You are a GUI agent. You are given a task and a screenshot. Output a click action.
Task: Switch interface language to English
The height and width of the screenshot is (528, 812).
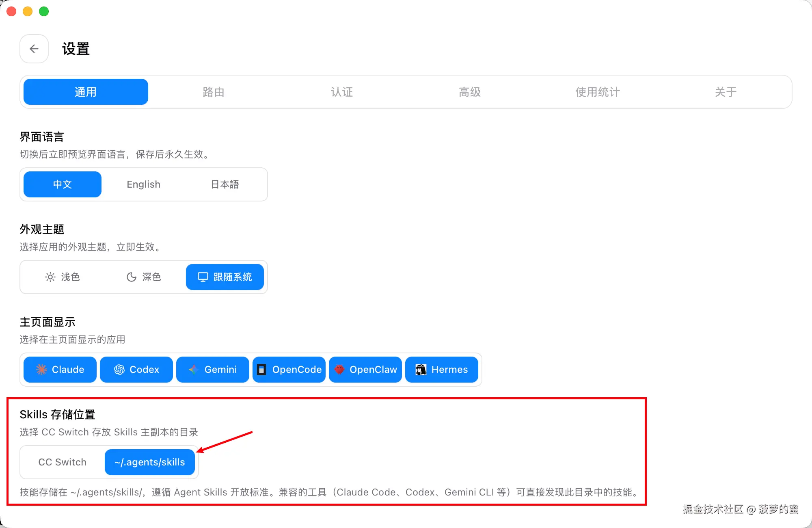tap(143, 184)
